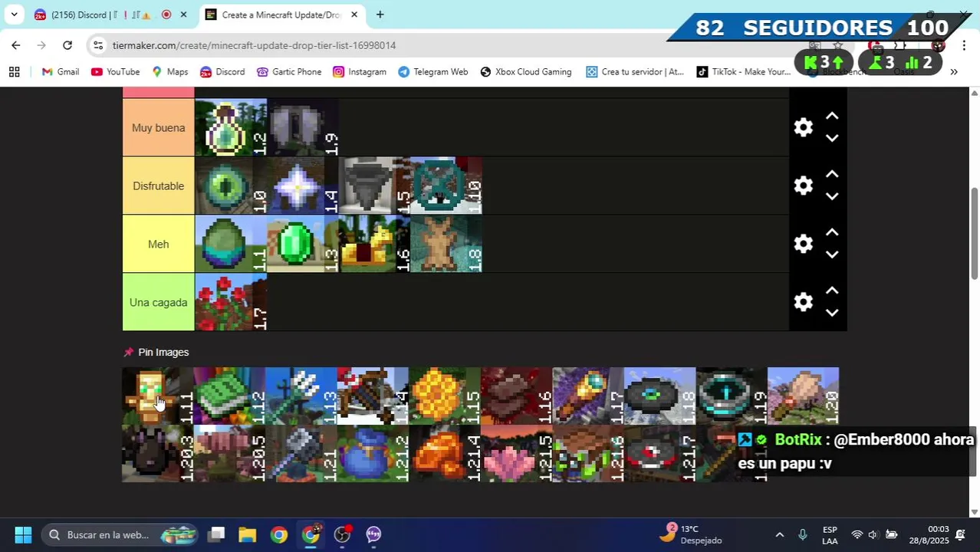Open the YouTube bookmark
The width and height of the screenshot is (980, 552).
115,71
